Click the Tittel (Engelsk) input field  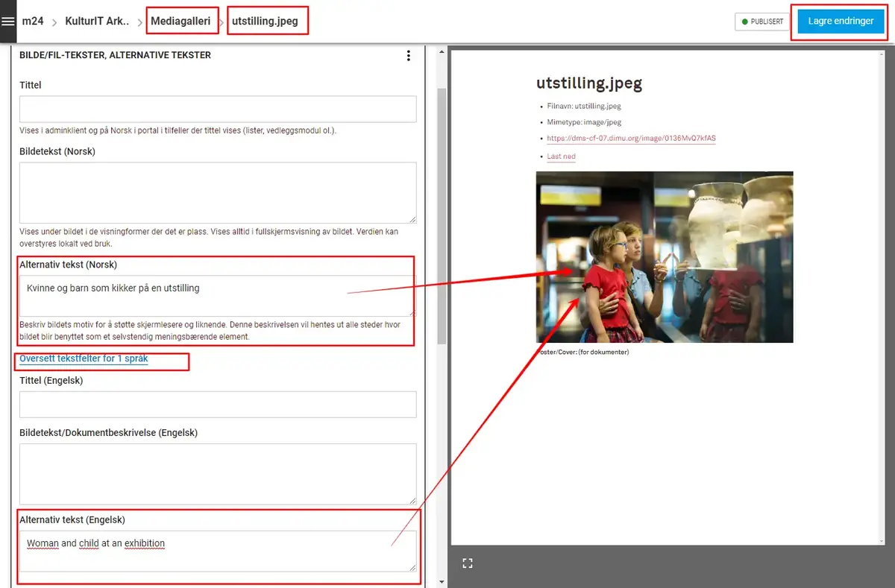[x=217, y=405]
